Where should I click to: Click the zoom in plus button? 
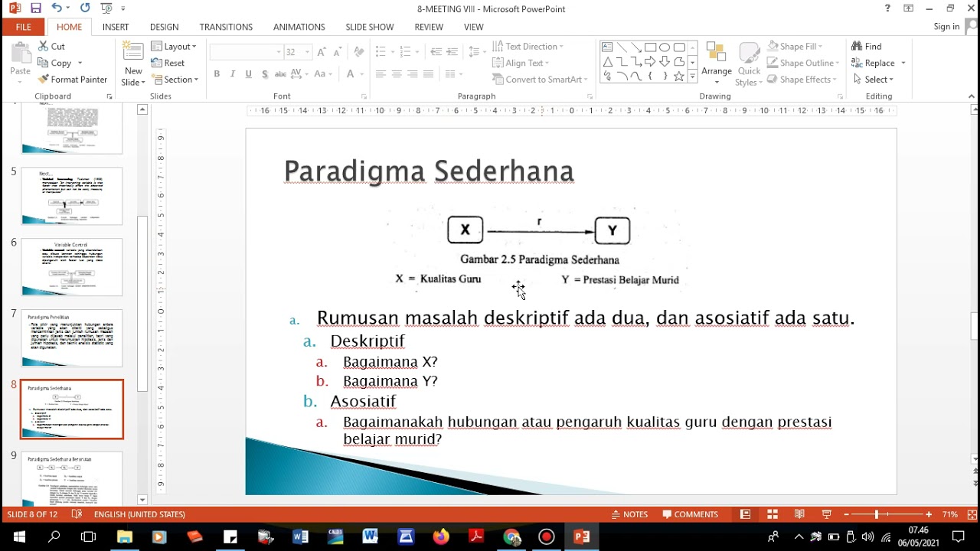click(x=929, y=514)
